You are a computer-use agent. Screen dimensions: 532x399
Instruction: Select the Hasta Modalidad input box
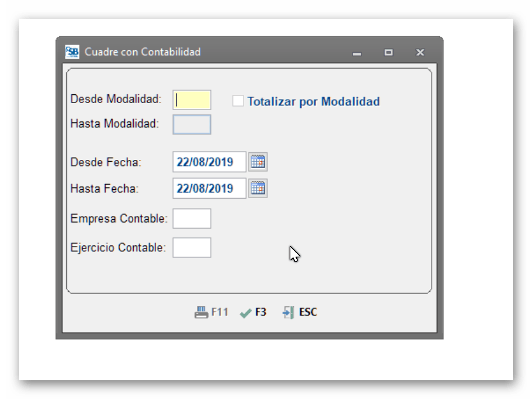(x=191, y=124)
